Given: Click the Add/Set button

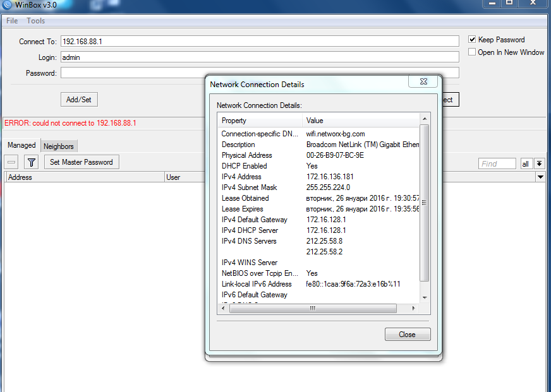Looking at the screenshot, I should [79, 100].
